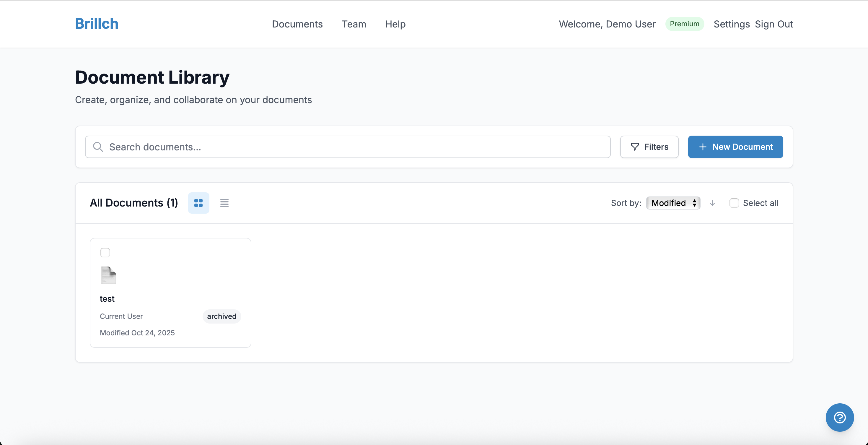The height and width of the screenshot is (445, 868).
Task: Click the Premium badge
Action: 684,24
